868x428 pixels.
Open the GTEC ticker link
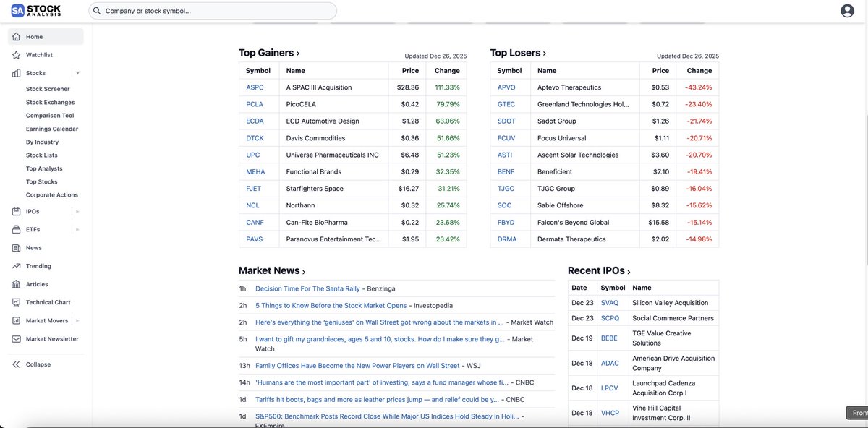pyautogui.click(x=506, y=104)
